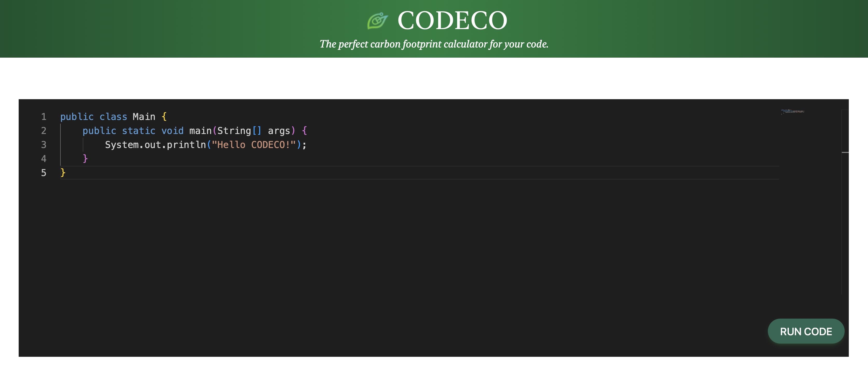Screen dimensions: 868x376
Task: Click the editor vertical scrollbar
Action: pyautogui.click(x=845, y=202)
